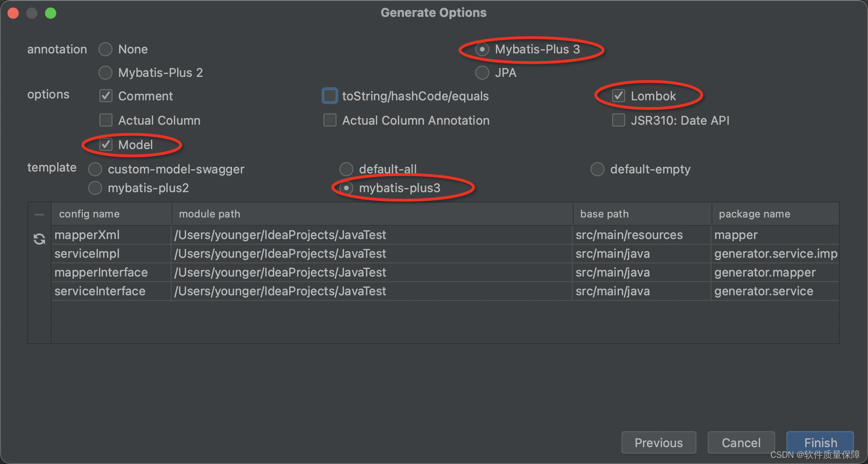Enable Actual Column checkbox
The width and height of the screenshot is (868, 464).
click(106, 120)
